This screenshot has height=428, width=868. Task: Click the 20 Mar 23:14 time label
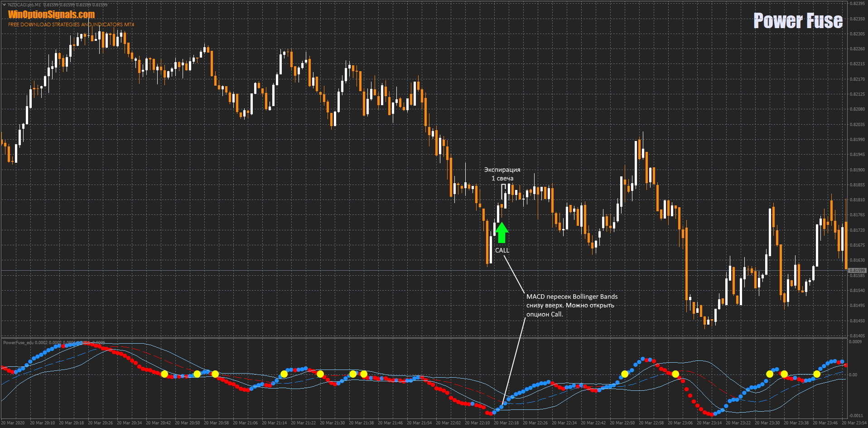[x=709, y=423]
